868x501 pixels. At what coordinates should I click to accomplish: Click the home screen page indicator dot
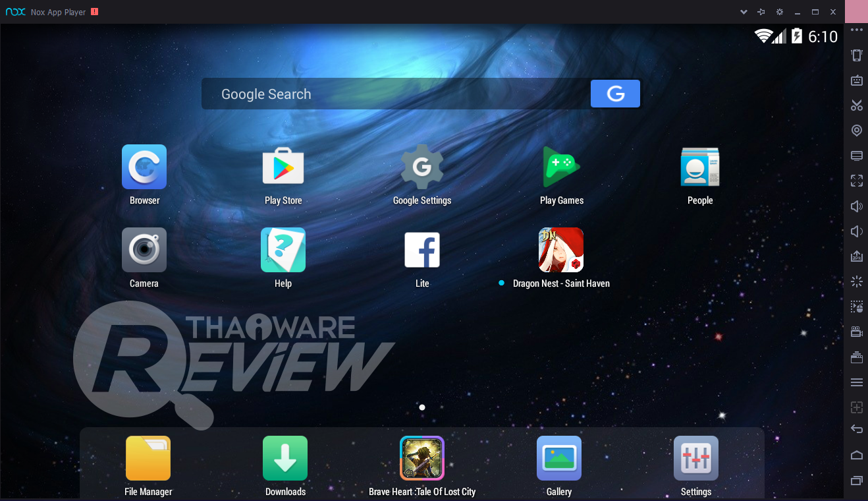(x=422, y=407)
